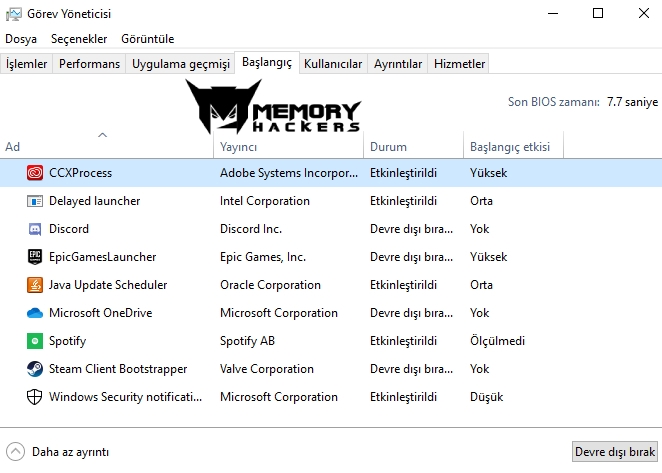Click the Epic Games, Inc. publisher cell
Image resolution: width=662 pixels, height=473 pixels.
(263, 257)
